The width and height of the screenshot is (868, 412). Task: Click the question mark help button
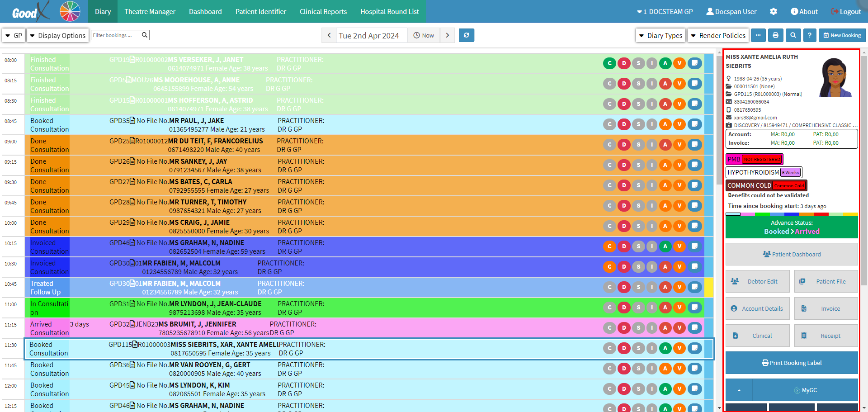(x=810, y=35)
